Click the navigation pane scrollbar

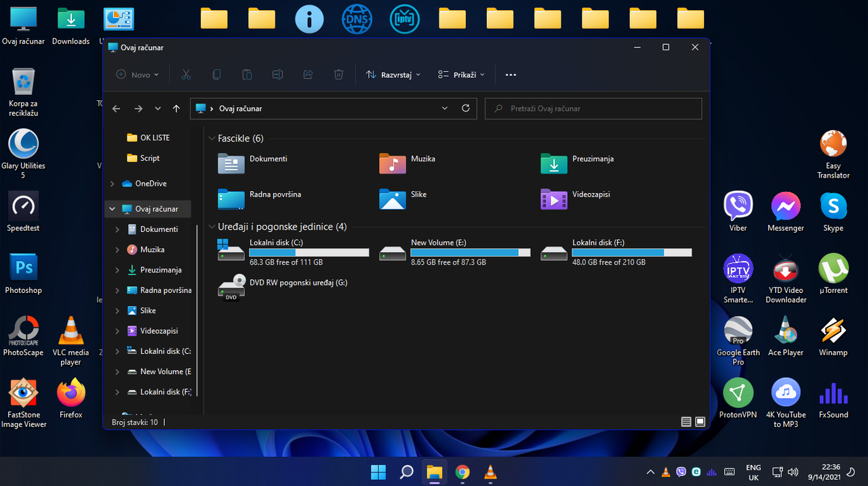point(197,312)
